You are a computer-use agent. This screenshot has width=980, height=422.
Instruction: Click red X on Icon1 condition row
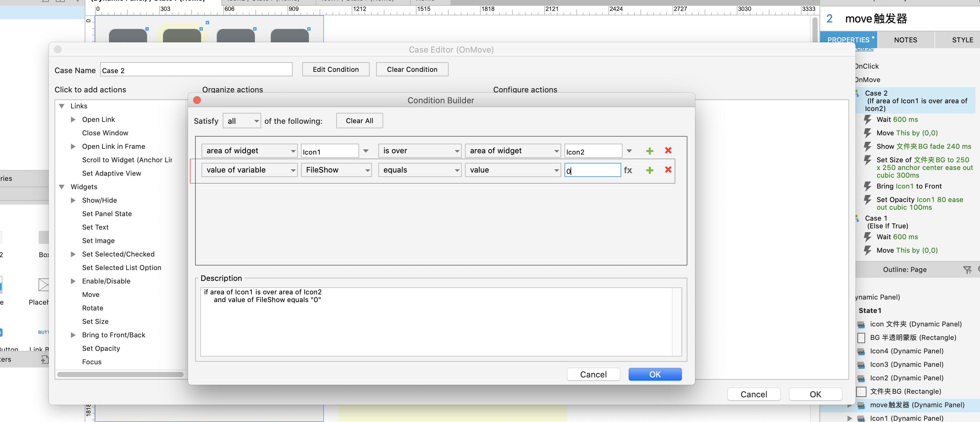668,150
